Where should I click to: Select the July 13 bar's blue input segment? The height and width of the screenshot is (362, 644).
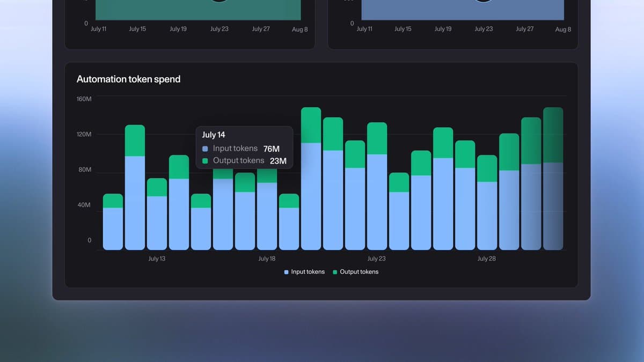coord(157,223)
